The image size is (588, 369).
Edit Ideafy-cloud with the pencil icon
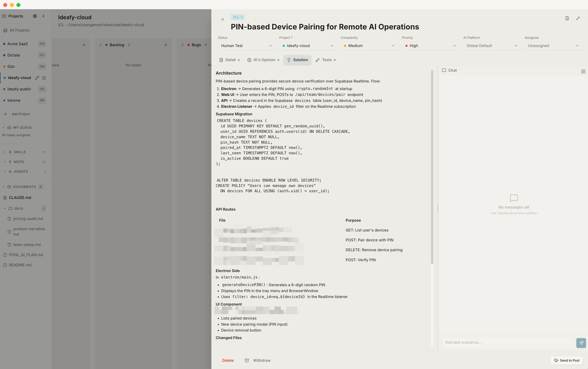[x=37, y=78]
